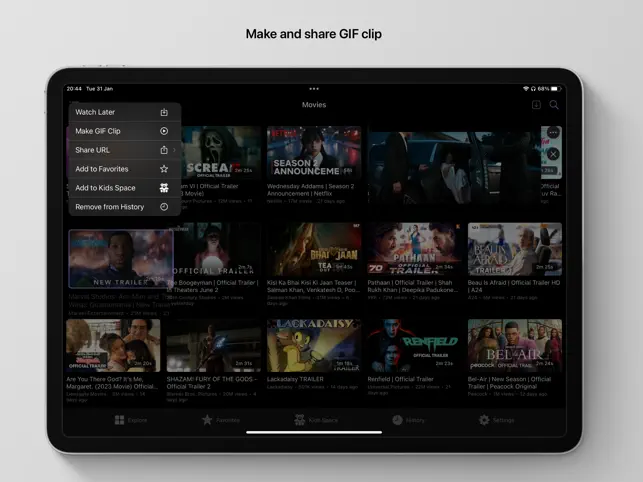
Task: Click title 'Pathaan | Official Trailer | Shah'
Action: tap(410, 283)
